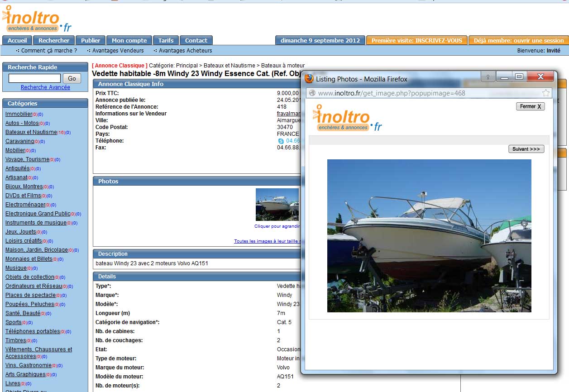Click the description text mentioning Volvo AQ151
The image size is (569, 392).
tap(152, 263)
